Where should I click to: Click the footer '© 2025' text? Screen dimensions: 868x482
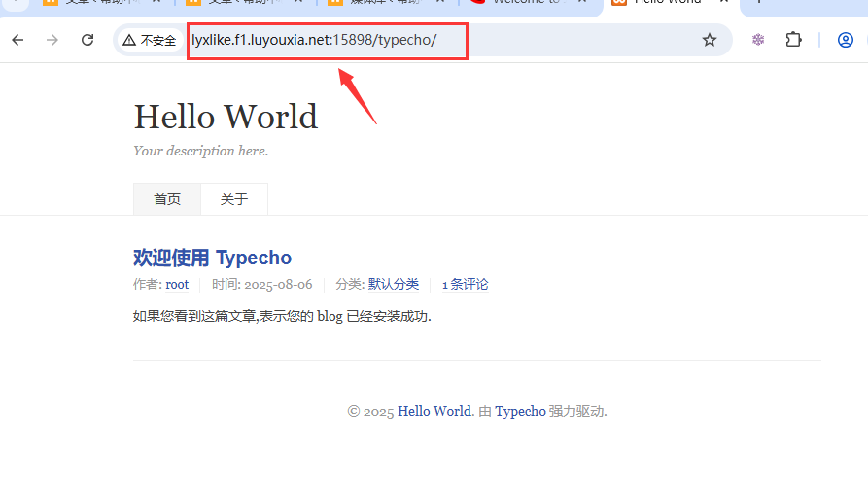pos(370,412)
